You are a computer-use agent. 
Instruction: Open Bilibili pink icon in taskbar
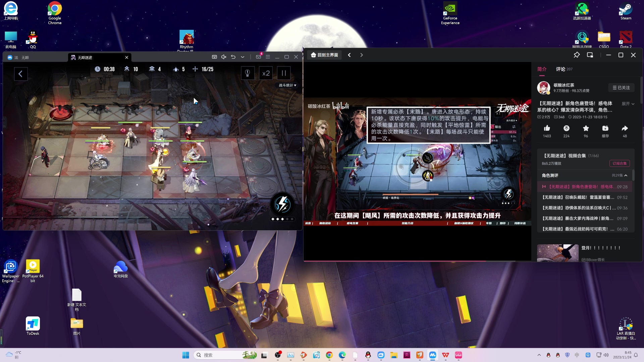(459, 355)
